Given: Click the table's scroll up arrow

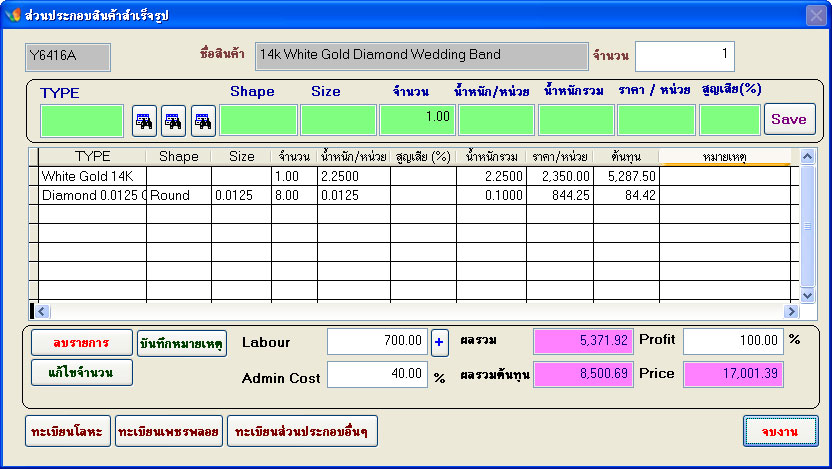Looking at the screenshot, I should click(809, 156).
